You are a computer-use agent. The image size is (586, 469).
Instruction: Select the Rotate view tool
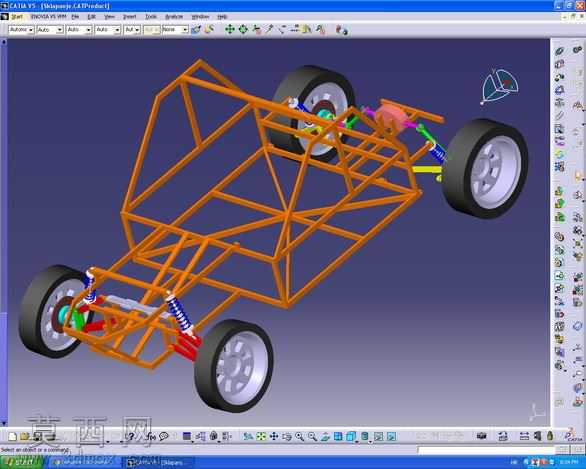pos(287,436)
